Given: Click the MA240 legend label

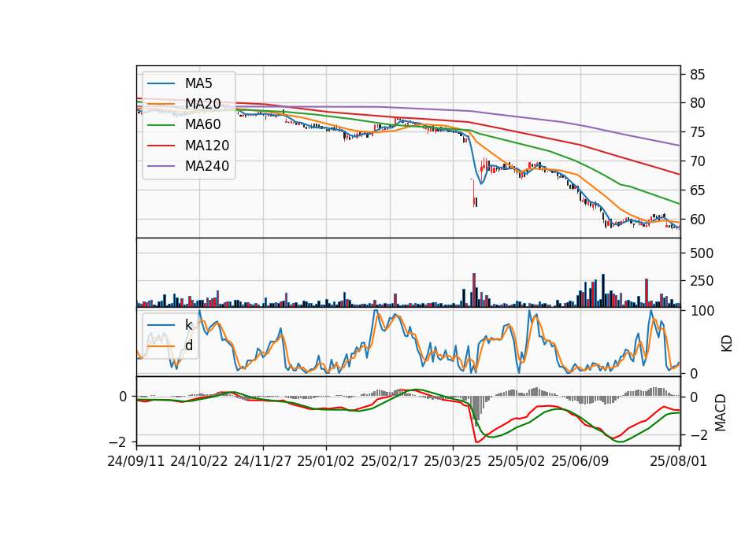Looking at the screenshot, I should 207,166.
